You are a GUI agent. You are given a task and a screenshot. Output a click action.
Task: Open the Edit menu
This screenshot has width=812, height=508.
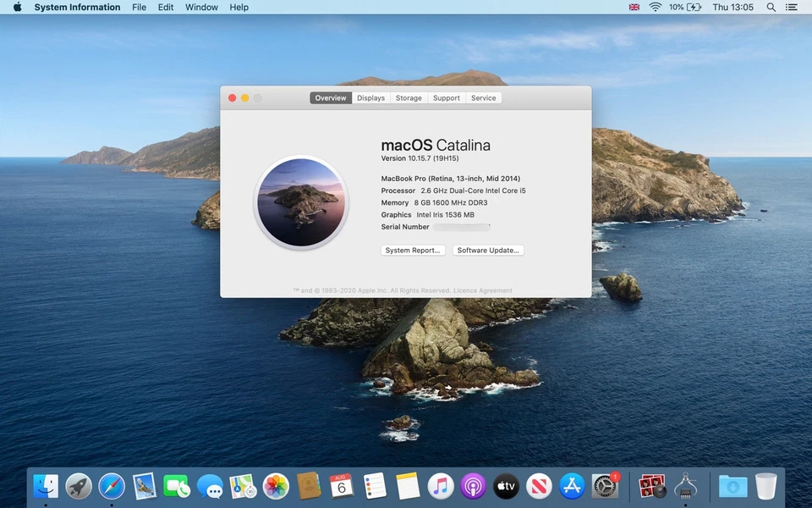point(166,8)
